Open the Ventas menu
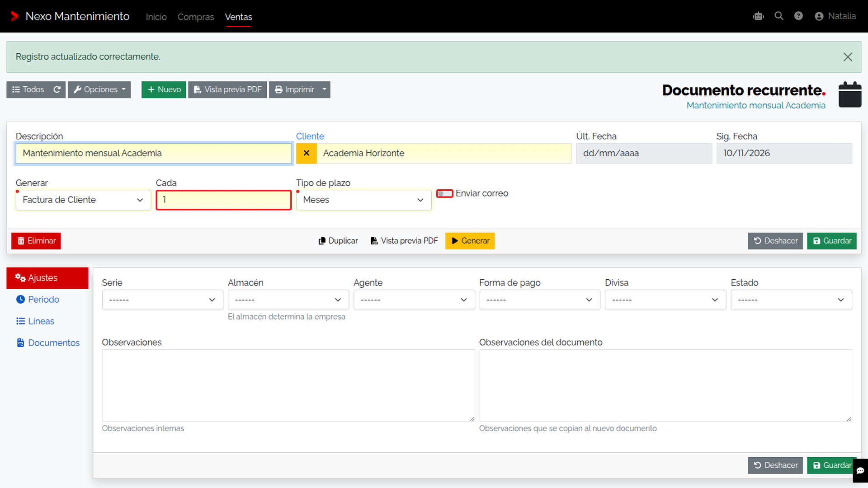Viewport: 868px width, 488px height. 239,17
